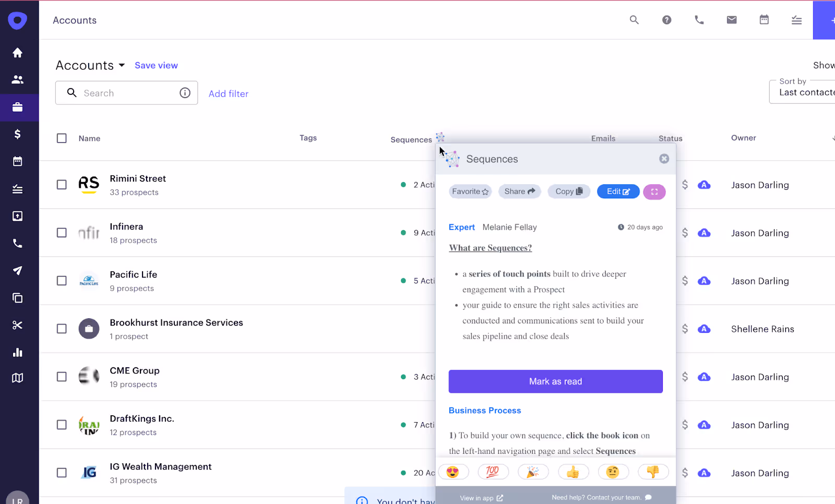
Task: Check the DraftKings Inc. row checkbox
Action: [x=62, y=425]
